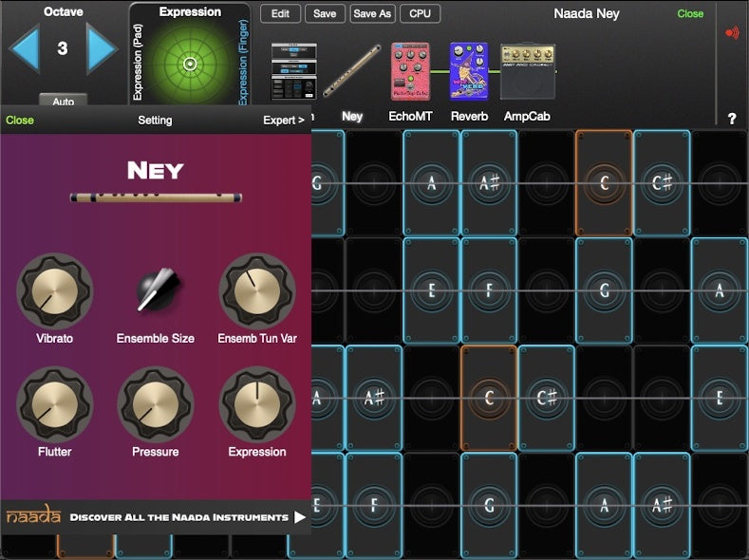Select the settings panel thumbnail icon
This screenshot has height=560, width=749.
pos(293,71)
